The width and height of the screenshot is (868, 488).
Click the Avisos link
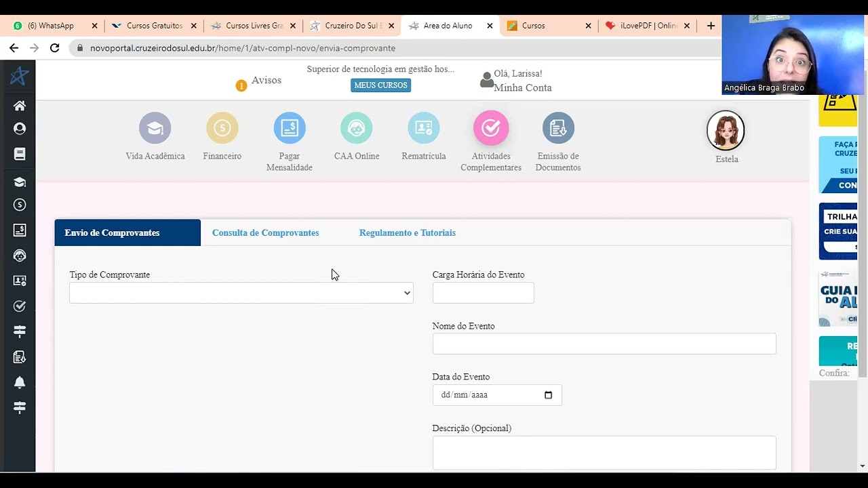coord(267,80)
